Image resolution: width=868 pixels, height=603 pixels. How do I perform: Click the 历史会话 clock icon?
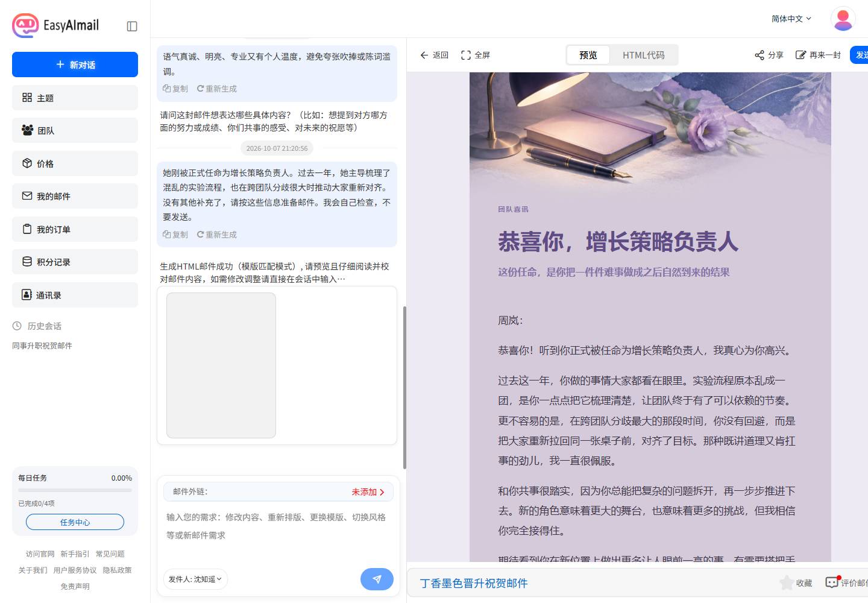[17, 326]
